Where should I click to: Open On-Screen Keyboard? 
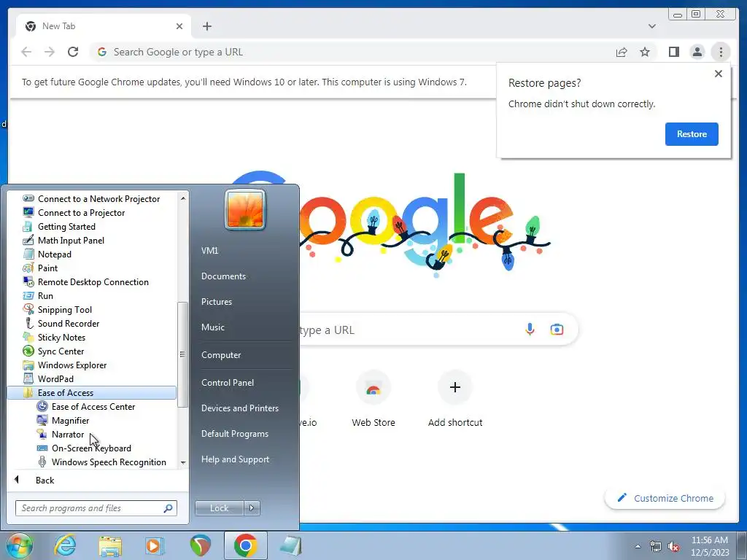[91, 448]
